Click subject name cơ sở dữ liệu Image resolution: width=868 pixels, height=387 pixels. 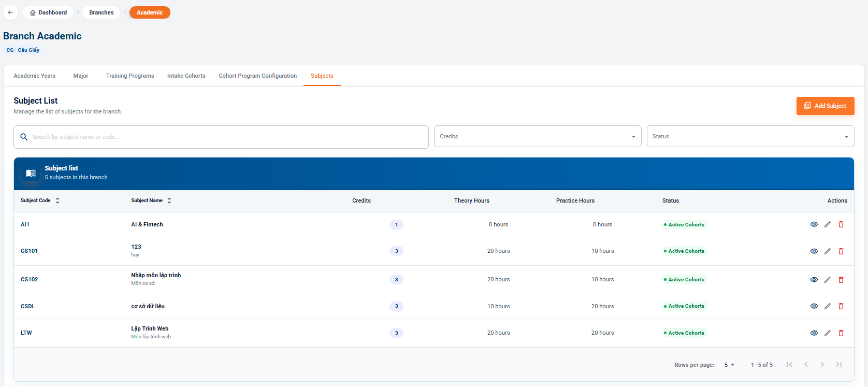pos(148,307)
